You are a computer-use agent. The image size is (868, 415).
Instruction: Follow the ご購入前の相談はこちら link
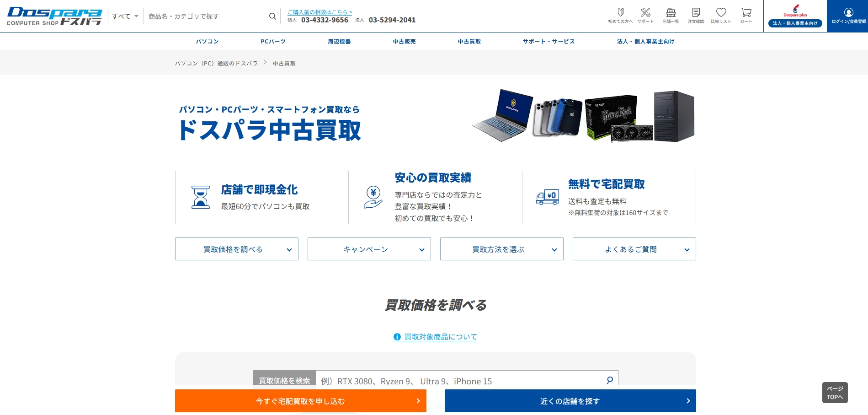coord(320,12)
